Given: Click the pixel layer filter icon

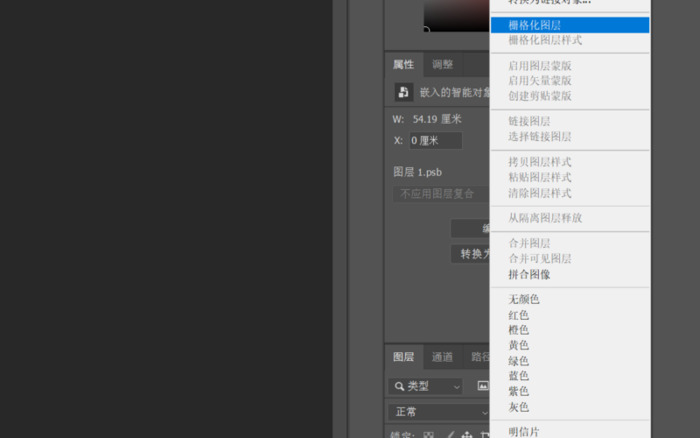Looking at the screenshot, I should tap(483, 386).
